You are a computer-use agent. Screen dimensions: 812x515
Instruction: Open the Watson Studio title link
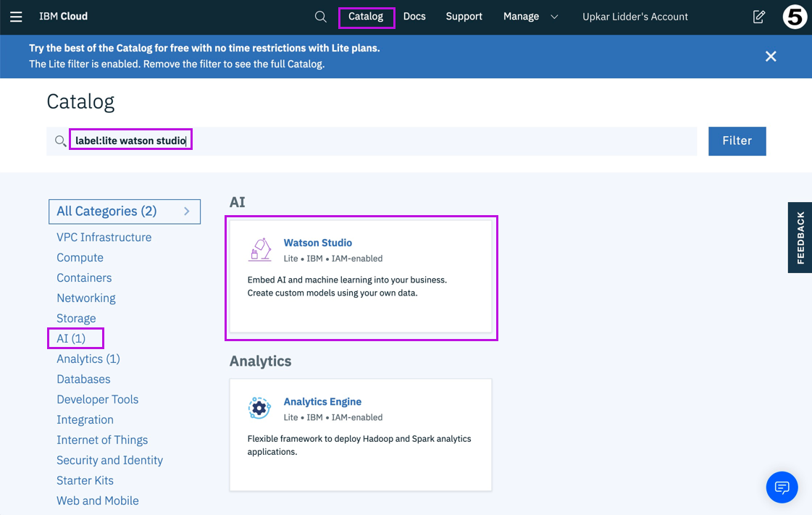[x=317, y=243]
